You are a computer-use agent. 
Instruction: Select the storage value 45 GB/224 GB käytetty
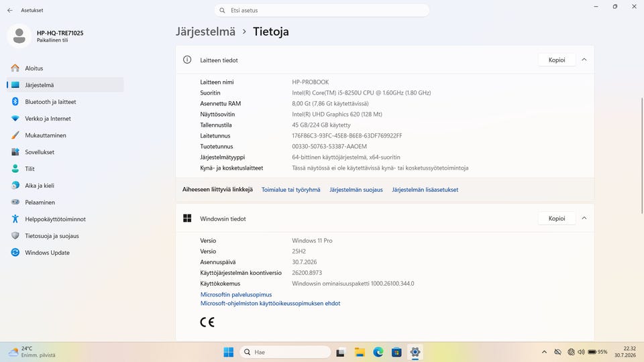tap(321, 125)
